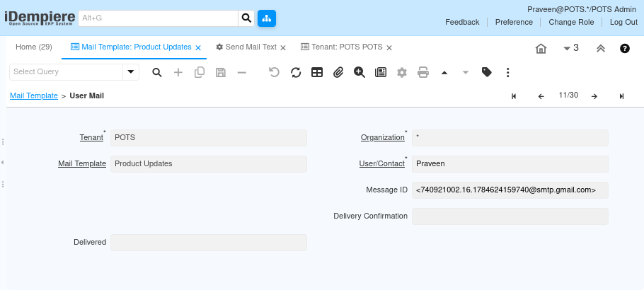The image size is (644, 290).
Task: Go to previous record arrow
Action: tap(541, 96)
